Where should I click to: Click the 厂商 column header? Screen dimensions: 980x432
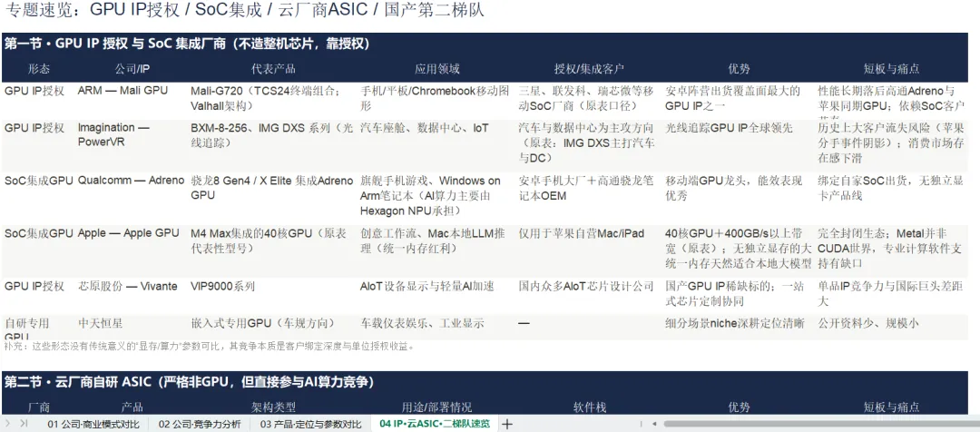click(39, 407)
